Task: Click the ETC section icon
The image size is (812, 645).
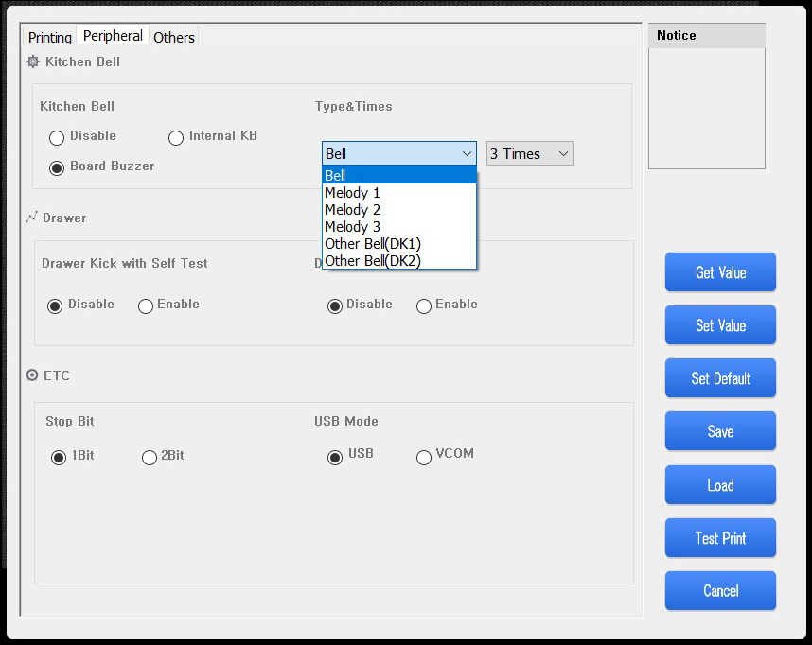Action: click(x=32, y=375)
